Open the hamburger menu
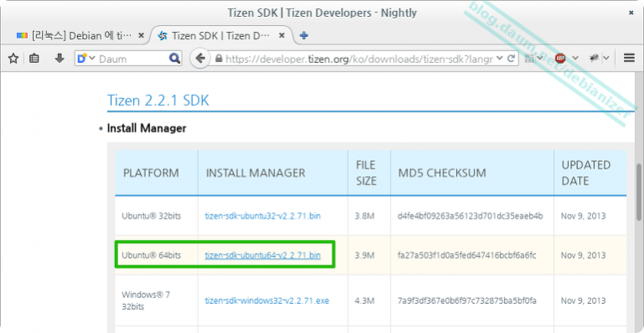Screen dimensions: 644x333 click(x=629, y=59)
